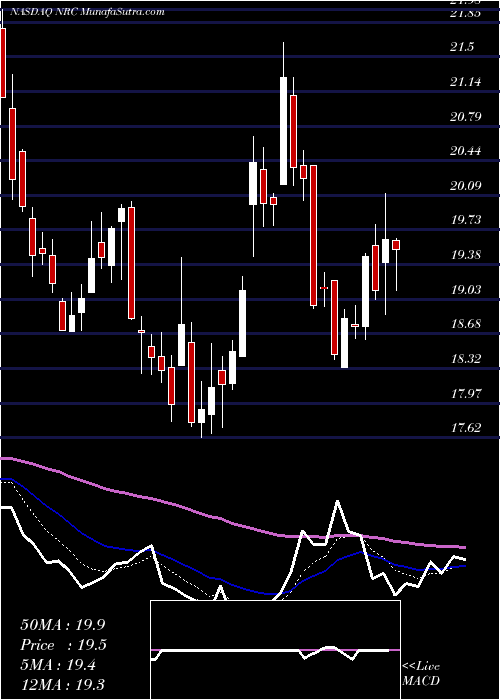Click the 17.62 price axis label
The height and width of the screenshot is (700, 500).
pyautogui.click(x=466, y=428)
